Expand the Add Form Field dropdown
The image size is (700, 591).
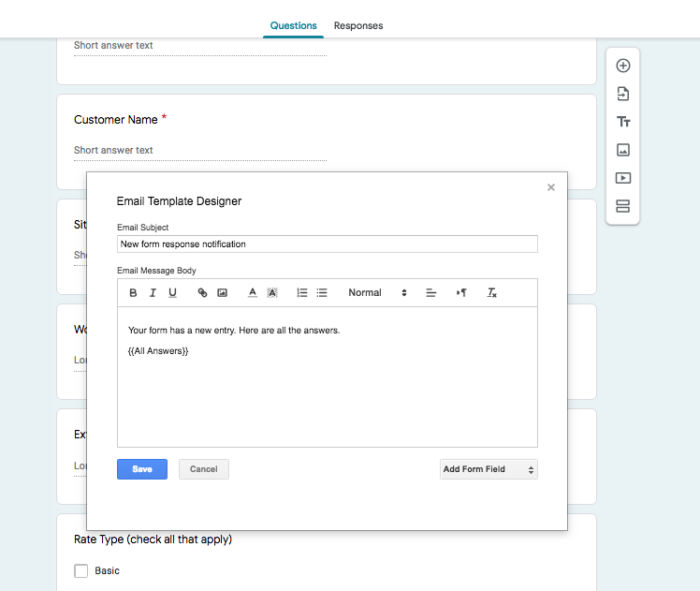(489, 469)
